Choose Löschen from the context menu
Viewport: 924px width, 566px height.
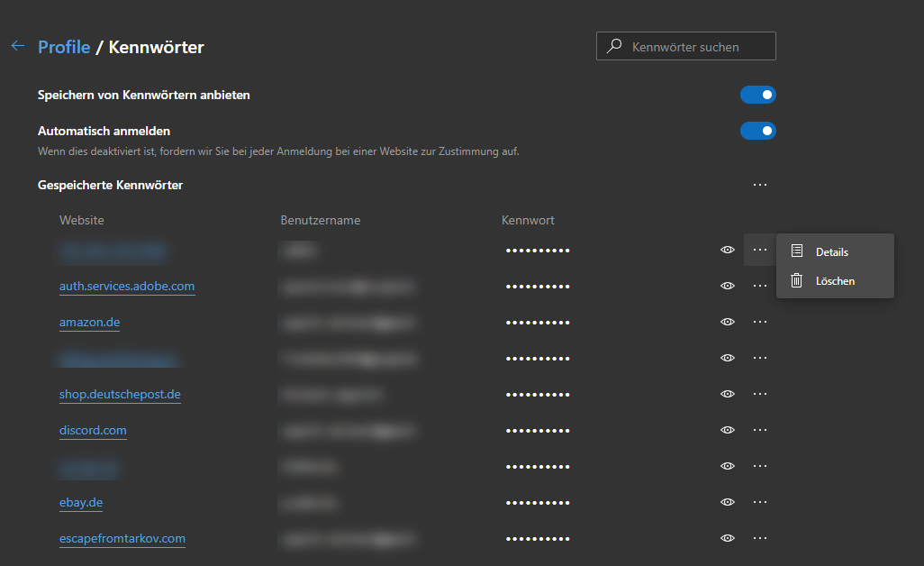(x=835, y=281)
